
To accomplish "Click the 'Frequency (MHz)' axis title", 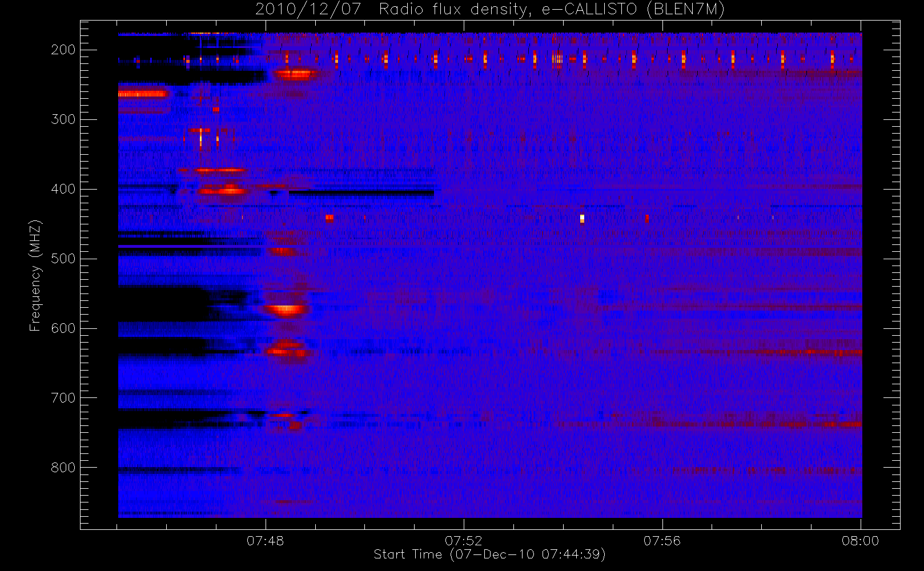I will pyautogui.click(x=35, y=275).
